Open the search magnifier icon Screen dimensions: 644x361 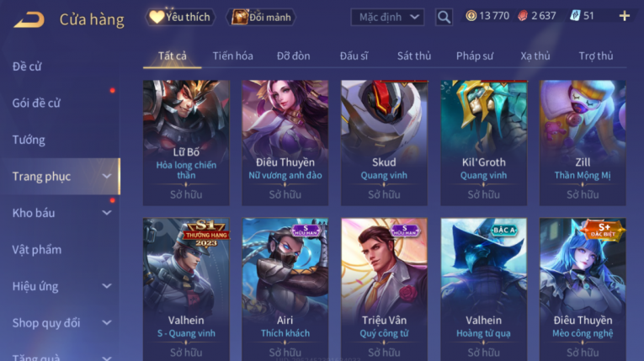[x=444, y=17]
